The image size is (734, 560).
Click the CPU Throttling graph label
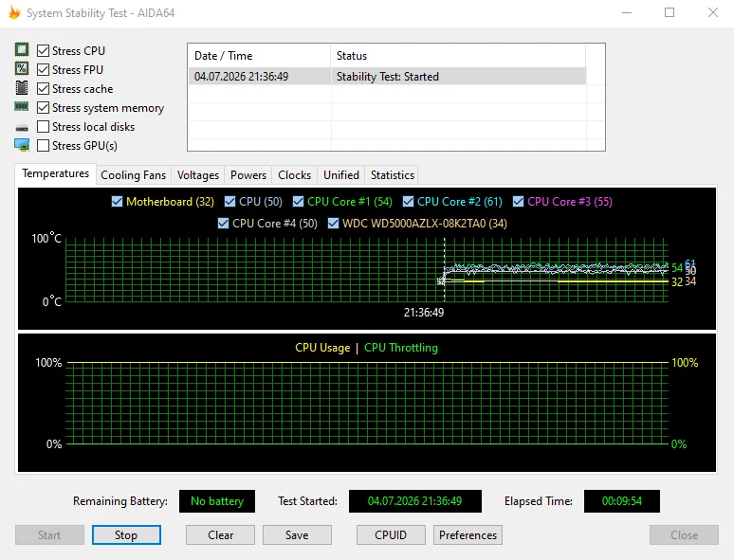(x=401, y=348)
